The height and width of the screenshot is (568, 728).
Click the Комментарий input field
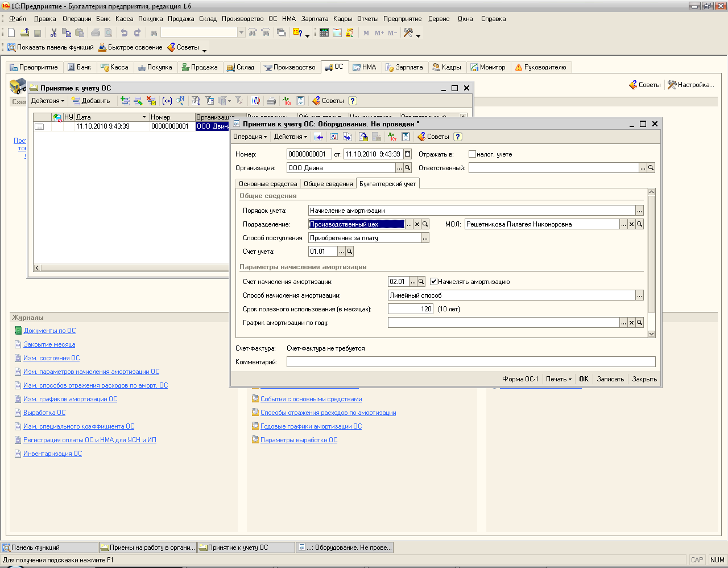[x=470, y=362]
